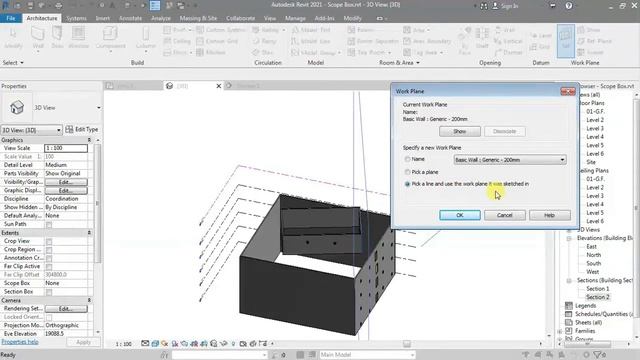Click the Set work plane button
The image size is (640, 360).
(x=566, y=40)
